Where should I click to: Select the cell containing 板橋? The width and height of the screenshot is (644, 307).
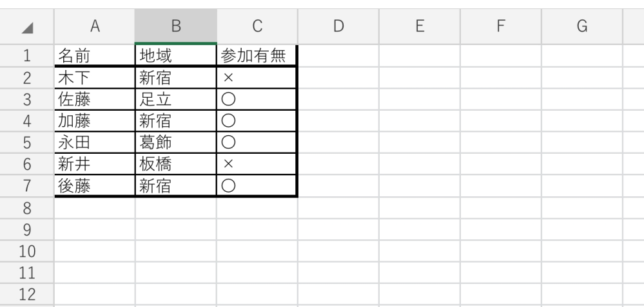(175, 165)
